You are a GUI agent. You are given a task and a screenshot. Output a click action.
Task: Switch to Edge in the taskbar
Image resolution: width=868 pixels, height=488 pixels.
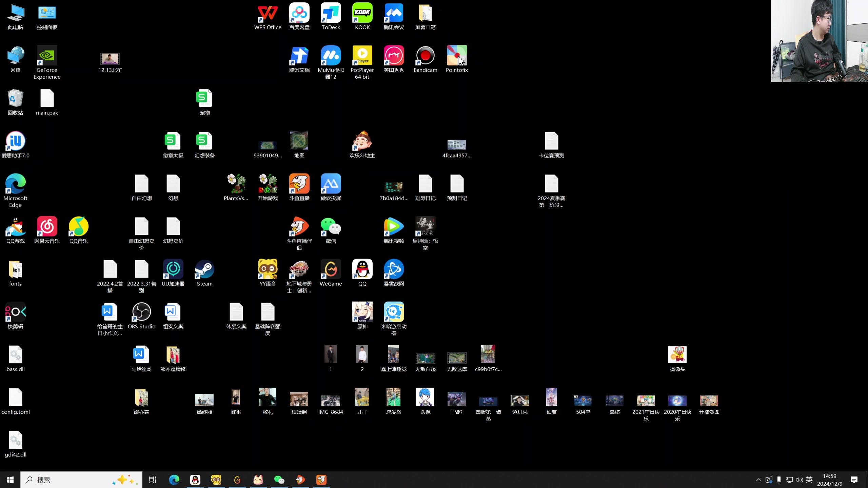174,480
